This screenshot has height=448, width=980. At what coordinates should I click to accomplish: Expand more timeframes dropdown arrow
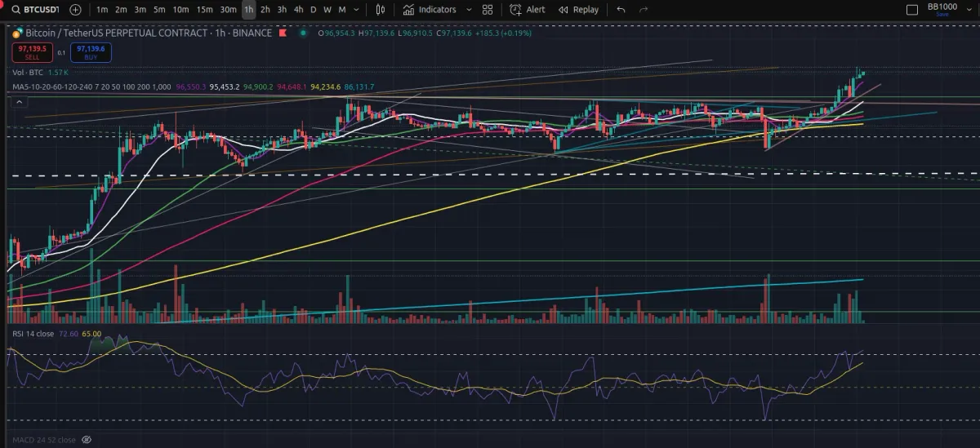pyautogui.click(x=357, y=10)
